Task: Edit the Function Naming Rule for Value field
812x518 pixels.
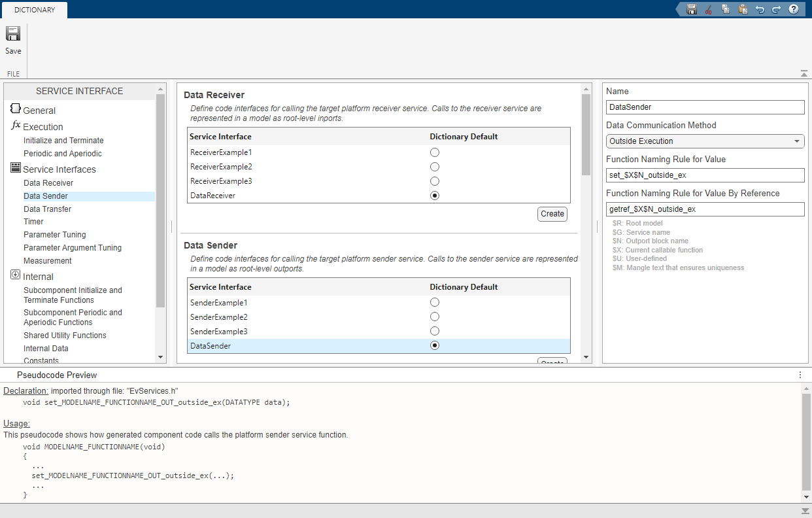Action: click(705, 175)
